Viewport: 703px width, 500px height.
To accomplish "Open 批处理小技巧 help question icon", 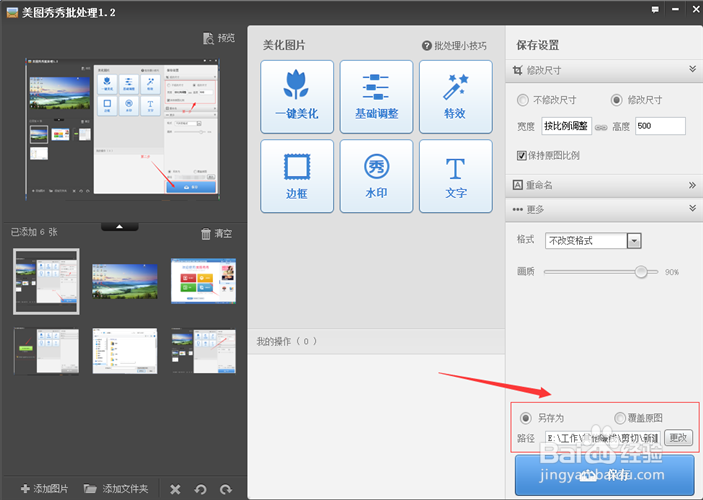I will [426, 46].
